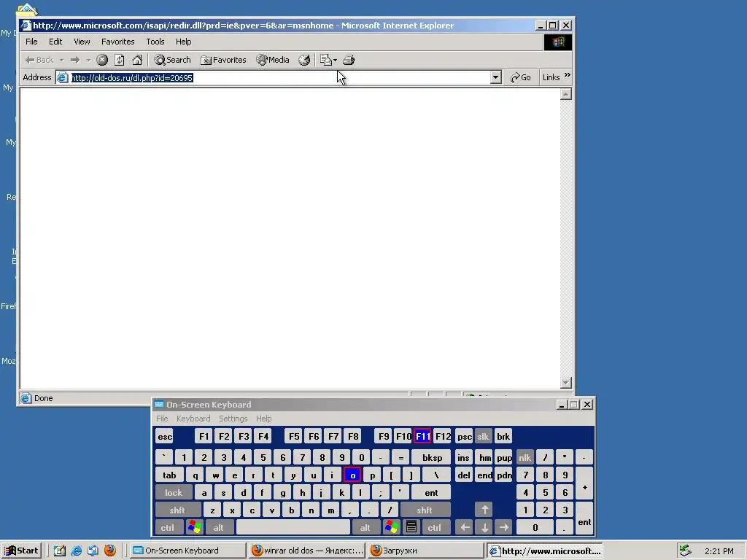Image resolution: width=747 pixels, height=560 pixels.
Task: Click the Back navigation button
Action: click(x=39, y=60)
